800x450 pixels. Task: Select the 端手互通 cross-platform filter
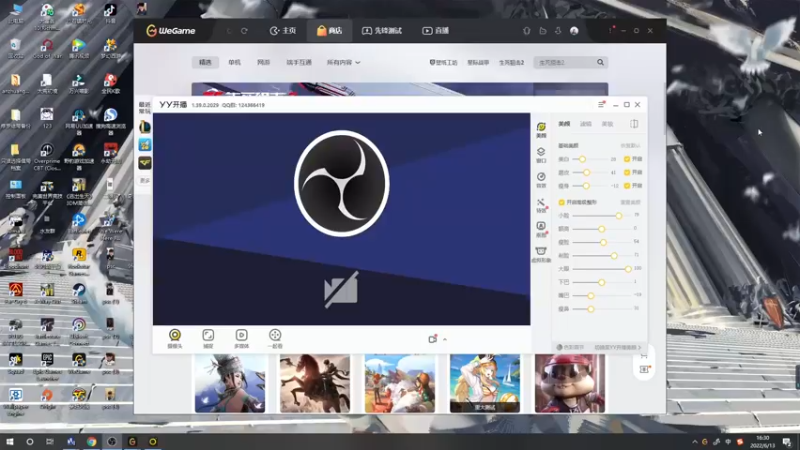click(x=299, y=62)
